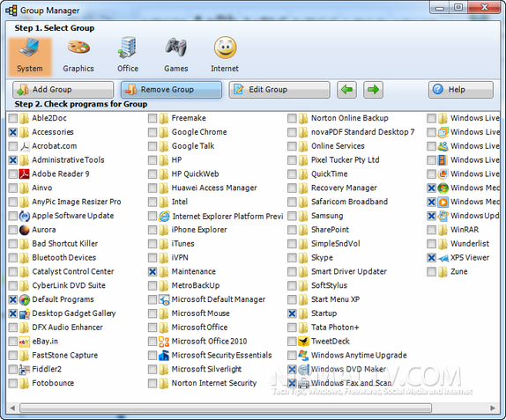Check the Google Chrome checkbox
This screenshot has width=506, height=420.
pyautogui.click(x=153, y=132)
